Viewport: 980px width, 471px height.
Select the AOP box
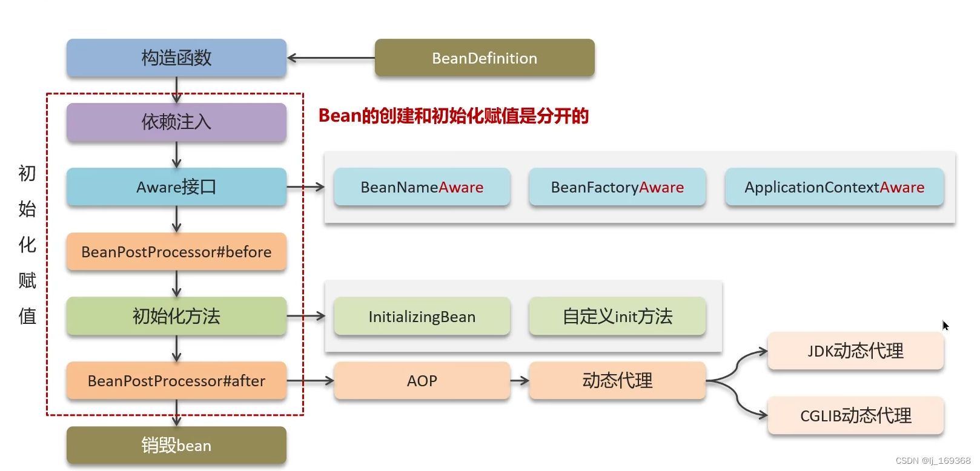click(422, 381)
